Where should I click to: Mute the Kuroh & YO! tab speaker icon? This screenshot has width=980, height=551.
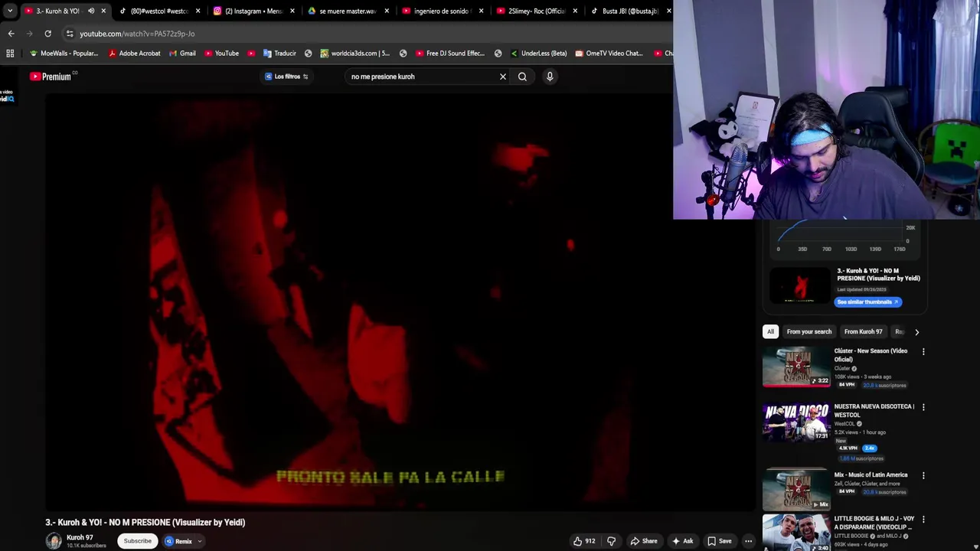91,11
